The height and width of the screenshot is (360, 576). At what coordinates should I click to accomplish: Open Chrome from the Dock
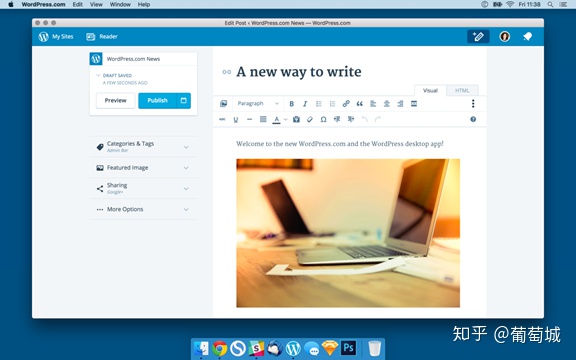point(219,348)
